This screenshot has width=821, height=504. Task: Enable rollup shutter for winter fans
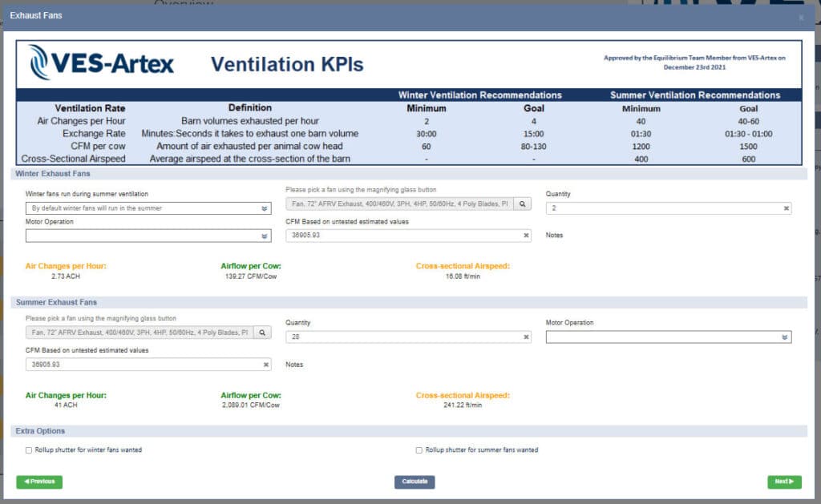coord(29,450)
